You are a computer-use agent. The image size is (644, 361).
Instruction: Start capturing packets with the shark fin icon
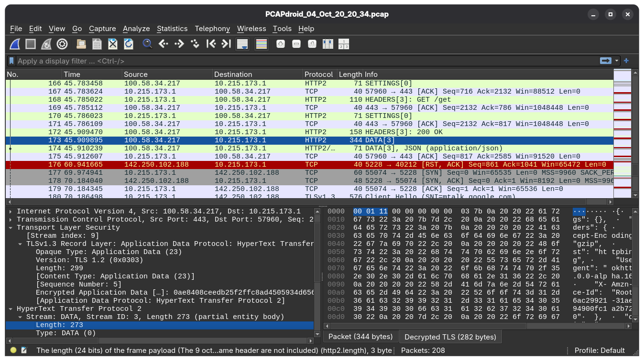coord(15,44)
